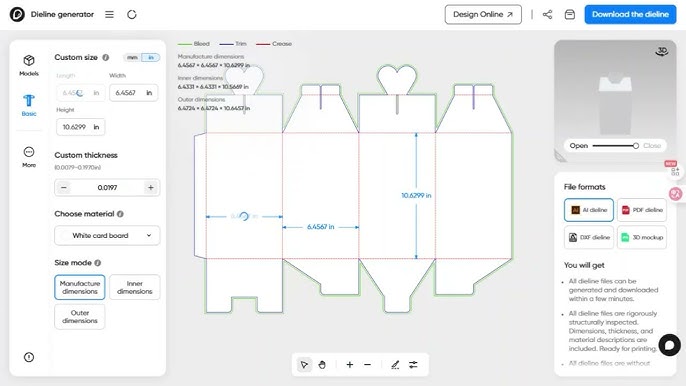686x386 pixels.
Task: Select the Models sidebar tab
Action: pos(29,66)
